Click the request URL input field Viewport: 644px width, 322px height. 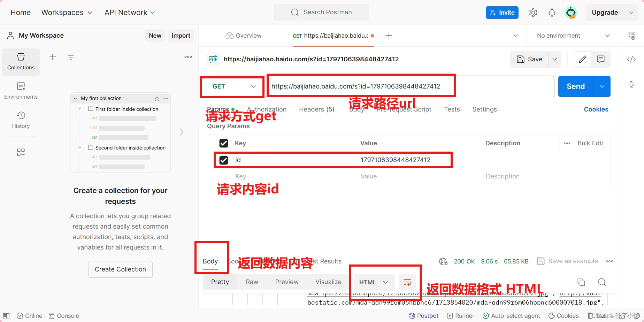[411, 86]
